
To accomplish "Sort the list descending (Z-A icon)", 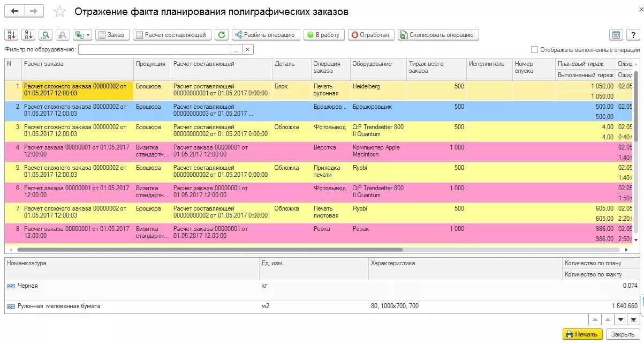I will pyautogui.click(x=28, y=35).
